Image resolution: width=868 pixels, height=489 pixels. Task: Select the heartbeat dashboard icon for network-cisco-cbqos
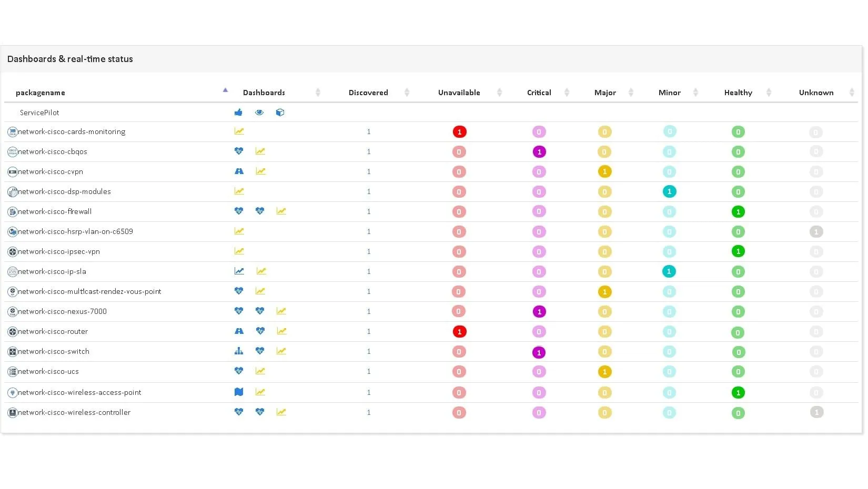point(239,151)
